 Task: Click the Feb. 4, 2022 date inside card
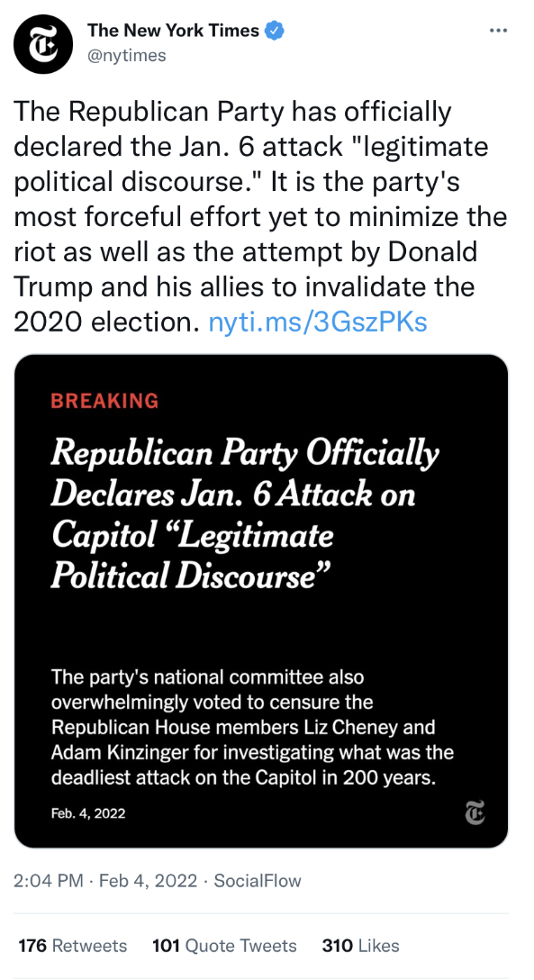click(x=88, y=813)
